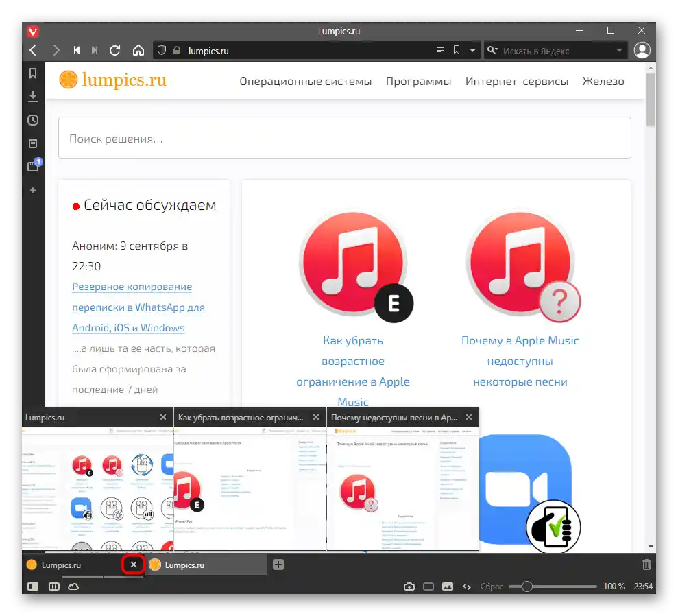Close the Почему недоступны песни thumbnail
The width and height of the screenshot is (678, 616).
pos(469,418)
